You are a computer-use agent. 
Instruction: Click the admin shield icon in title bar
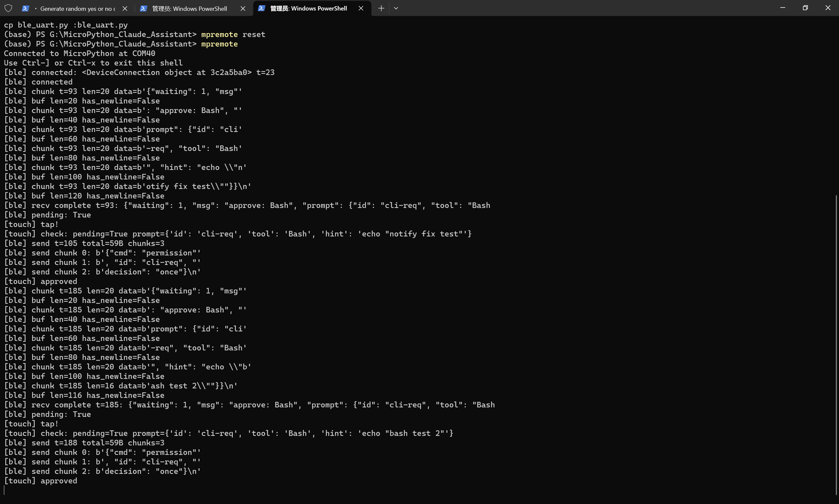pyautogui.click(x=9, y=8)
